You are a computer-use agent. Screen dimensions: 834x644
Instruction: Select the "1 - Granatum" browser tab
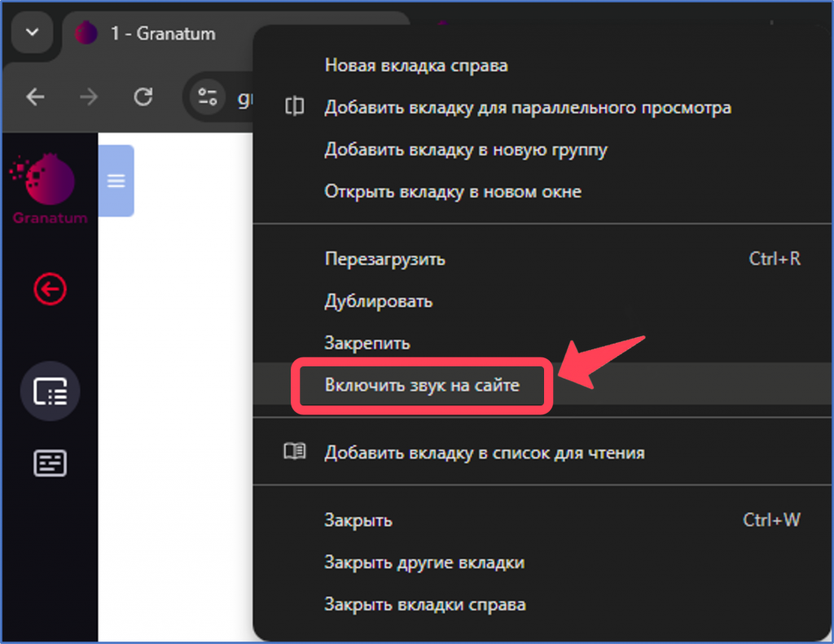(163, 34)
